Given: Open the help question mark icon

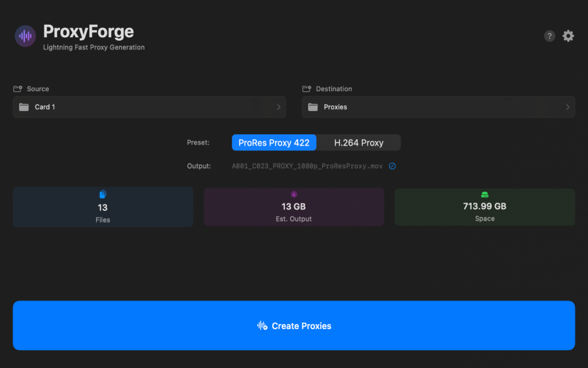Looking at the screenshot, I should pyautogui.click(x=549, y=36).
